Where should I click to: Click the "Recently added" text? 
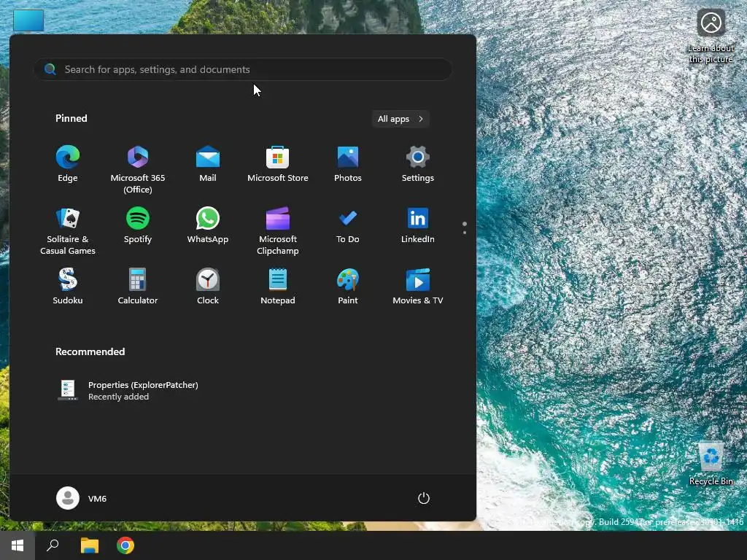[x=119, y=397]
